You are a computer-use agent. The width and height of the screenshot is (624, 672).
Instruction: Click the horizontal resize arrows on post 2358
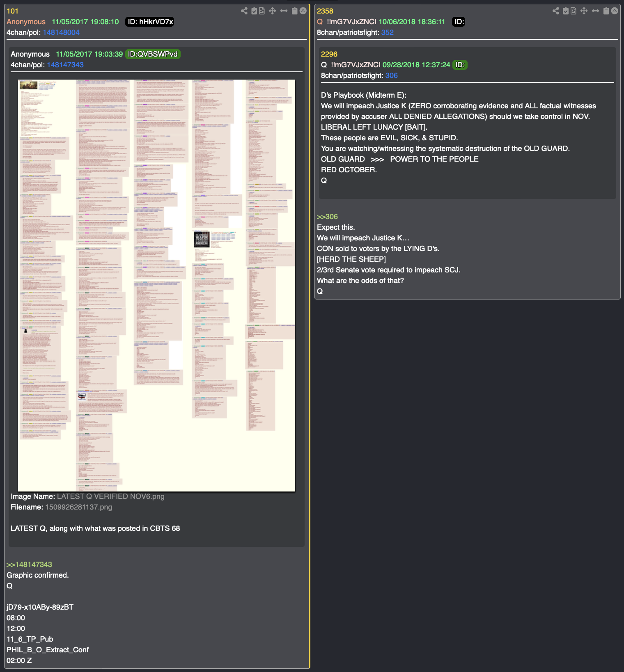(x=595, y=11)
